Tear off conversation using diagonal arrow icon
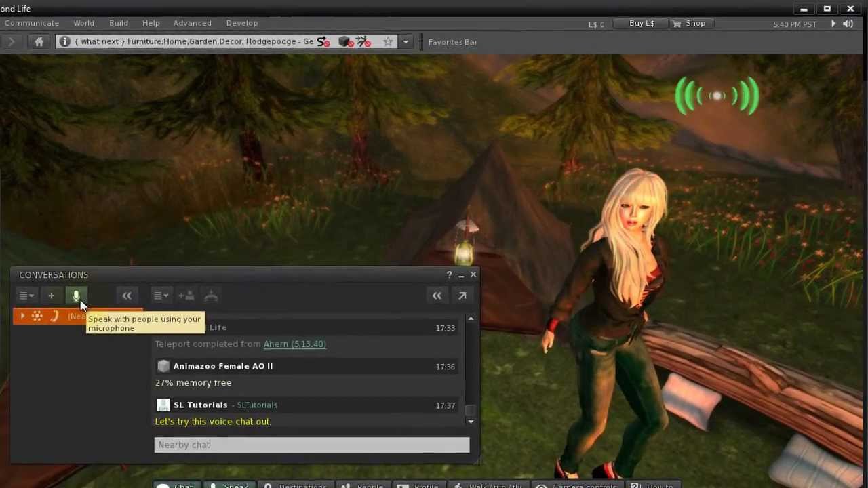This screenshot has width=868, height=488. (x=462, y=296)
